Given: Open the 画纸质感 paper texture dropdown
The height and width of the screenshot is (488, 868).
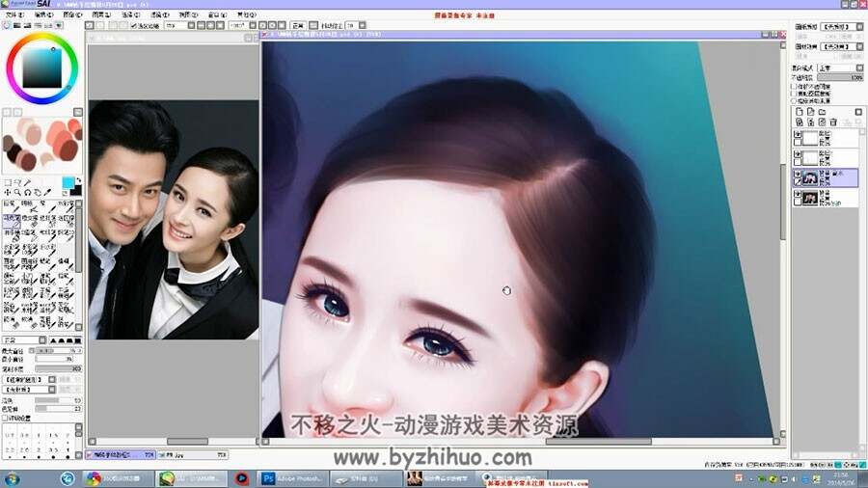Looking at the screenshot, I should click(859, 27).
